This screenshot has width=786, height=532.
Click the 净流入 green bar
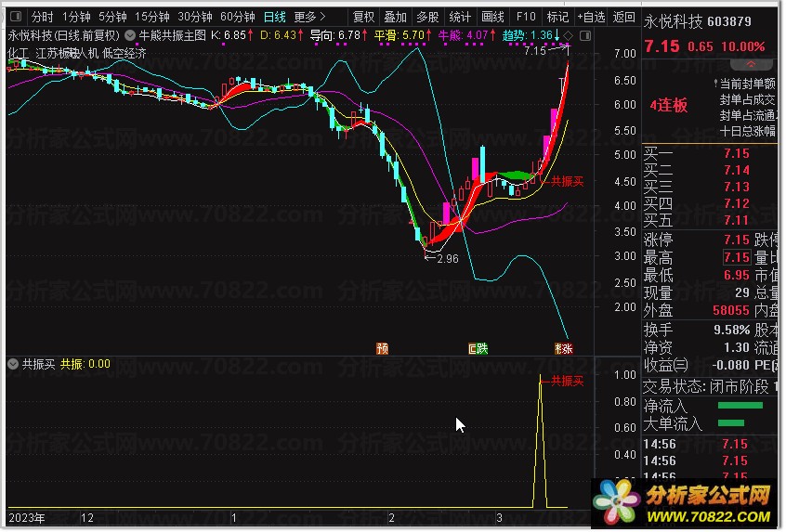740,405
